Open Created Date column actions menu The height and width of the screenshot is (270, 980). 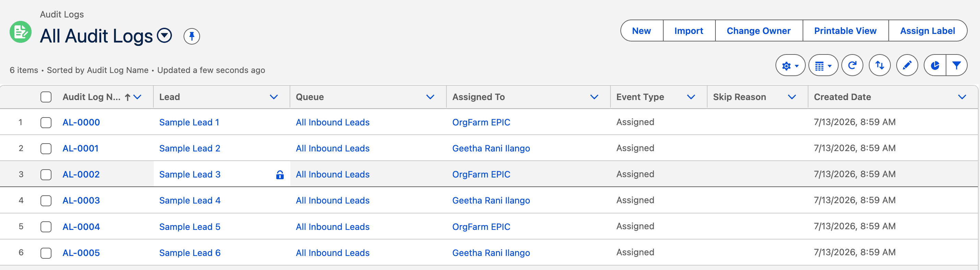962,97
